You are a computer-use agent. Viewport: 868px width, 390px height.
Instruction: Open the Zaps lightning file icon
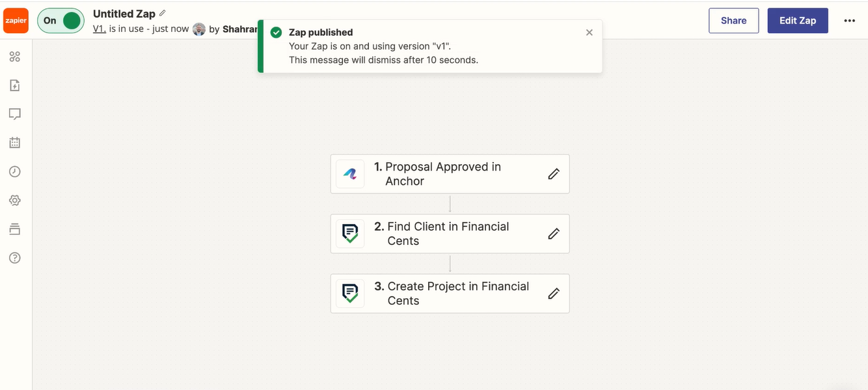pos(15,85)
